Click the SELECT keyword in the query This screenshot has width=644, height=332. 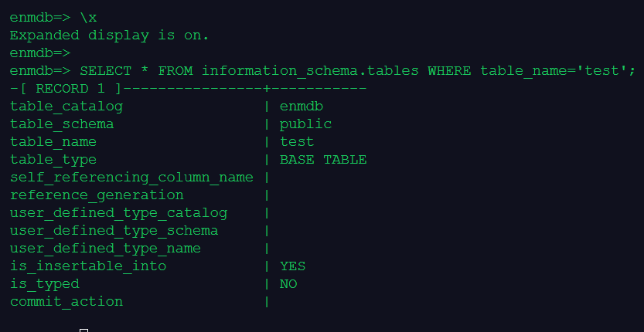[106, 70]
